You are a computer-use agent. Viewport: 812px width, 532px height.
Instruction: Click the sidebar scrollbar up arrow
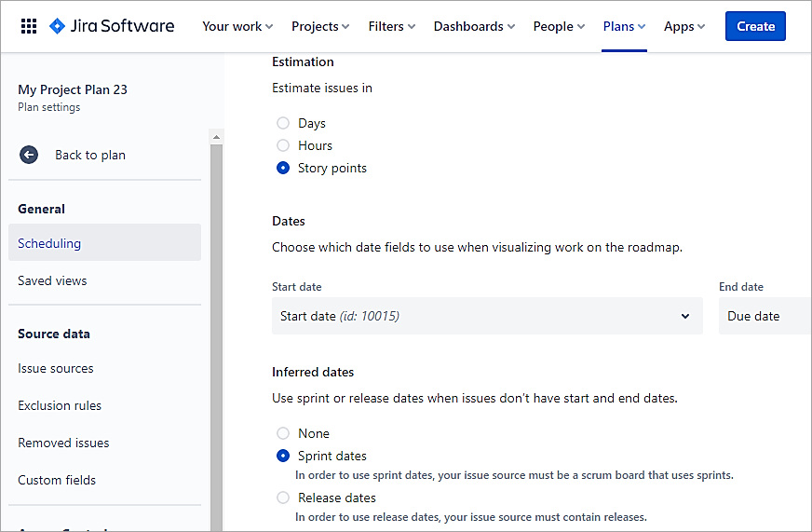[217, 138]
